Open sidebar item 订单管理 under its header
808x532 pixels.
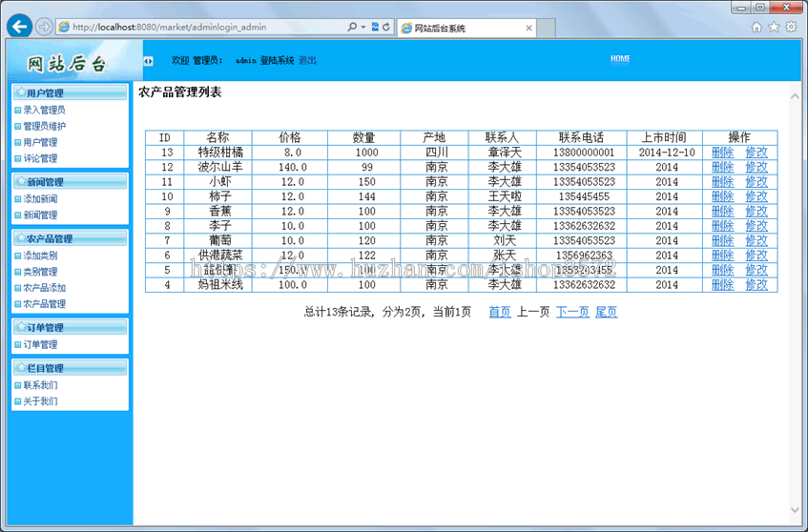pyautogui.click(x=40, y=344)
